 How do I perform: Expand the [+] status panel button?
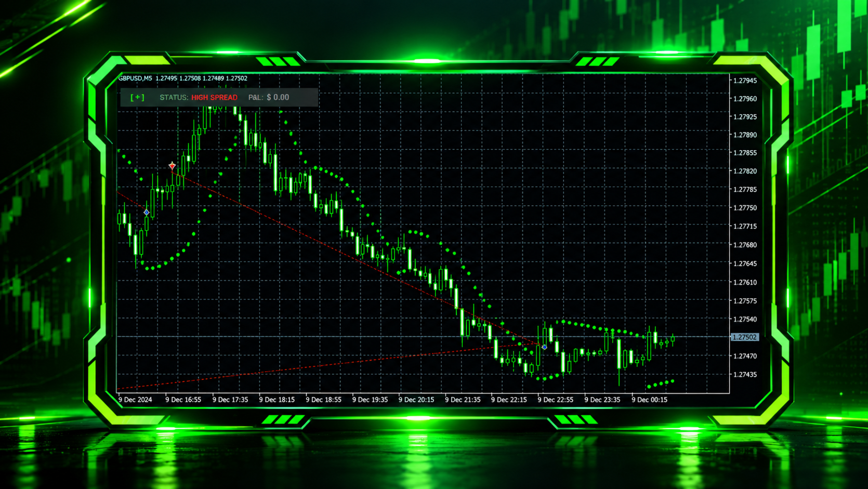(137, 97)
